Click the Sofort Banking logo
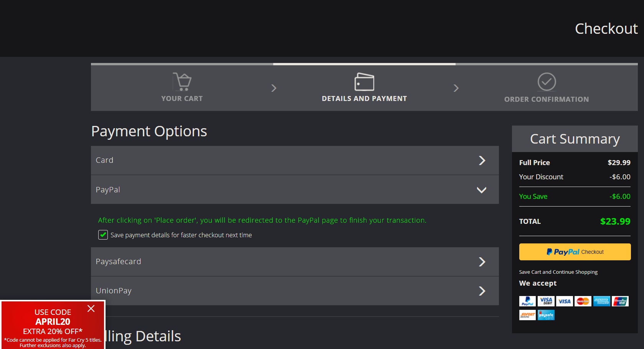This screenshot has height=349, width=644. pyautogui.click(x=527, y=315)
